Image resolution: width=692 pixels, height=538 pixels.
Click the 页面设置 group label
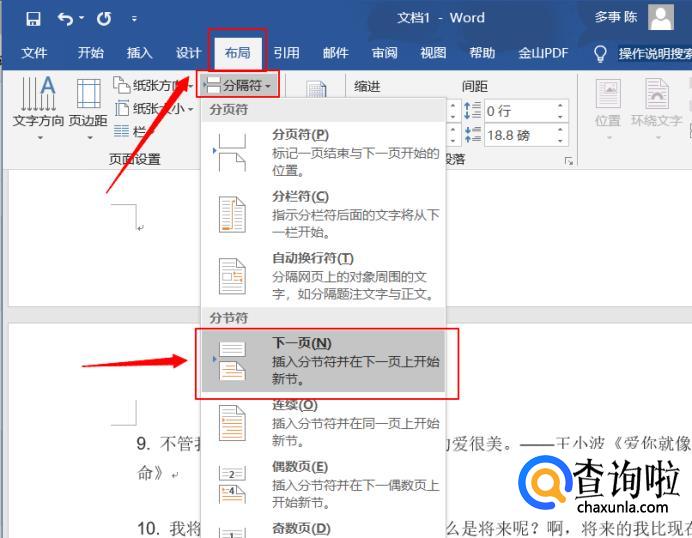point(135,159)
